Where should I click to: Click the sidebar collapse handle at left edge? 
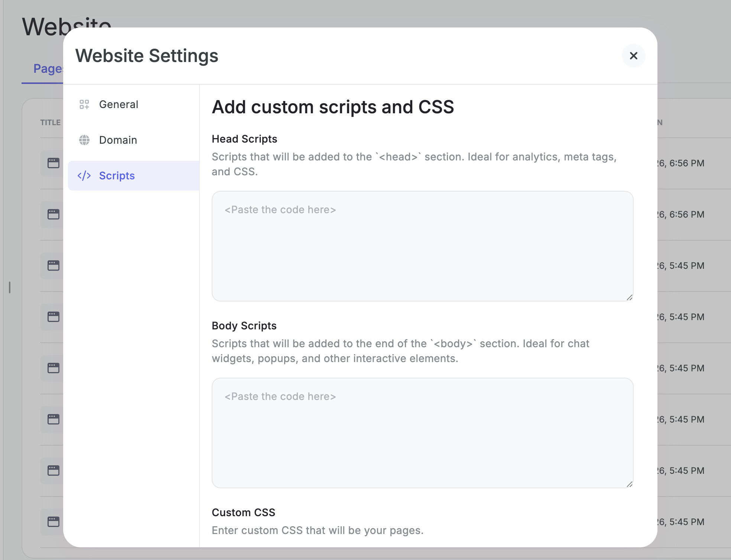coord(10,287)
